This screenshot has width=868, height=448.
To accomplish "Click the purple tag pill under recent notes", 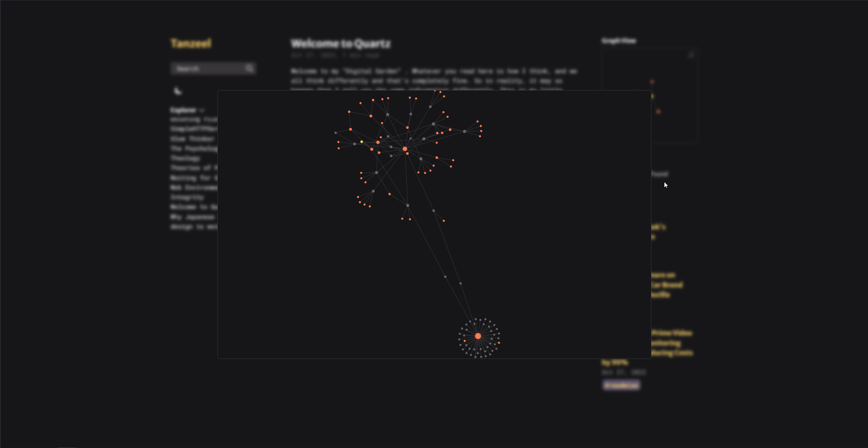I will pos(621,385).
